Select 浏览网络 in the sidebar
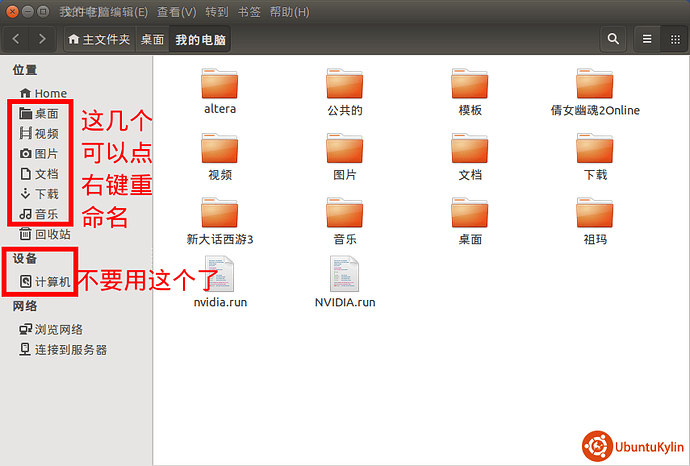This screenshot has height=466, width=690. (51, 330)
